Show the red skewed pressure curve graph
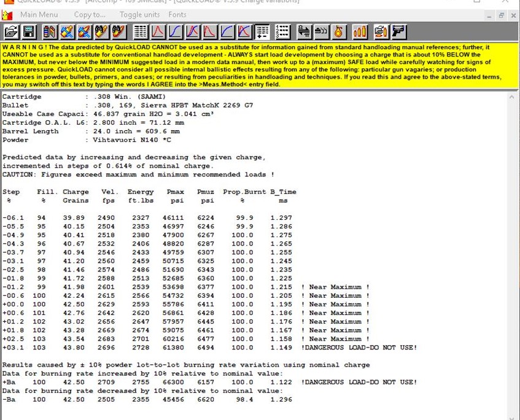This screenshot has height=420, width=520. [209, 32]
